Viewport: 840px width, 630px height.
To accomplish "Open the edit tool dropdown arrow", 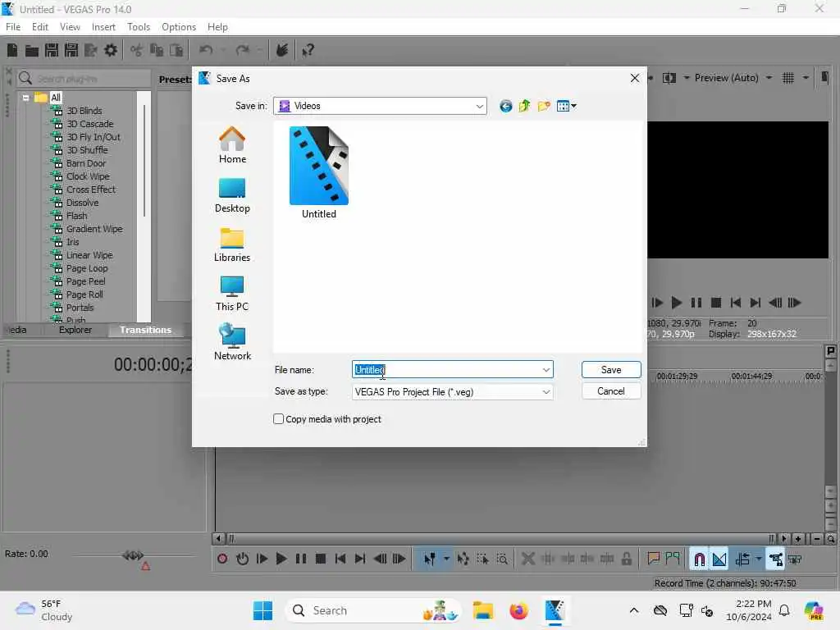I will pos(446,559).
